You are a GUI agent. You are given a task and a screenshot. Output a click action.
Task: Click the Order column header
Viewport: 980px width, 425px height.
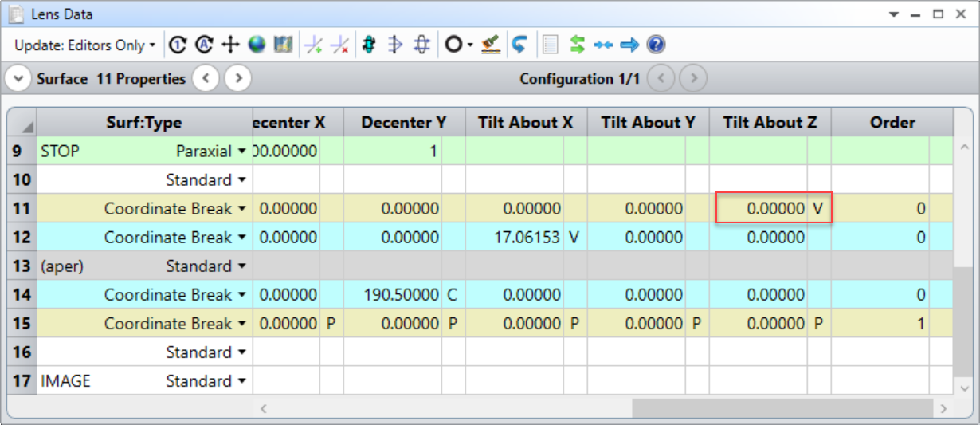click(x=892, y=122)
